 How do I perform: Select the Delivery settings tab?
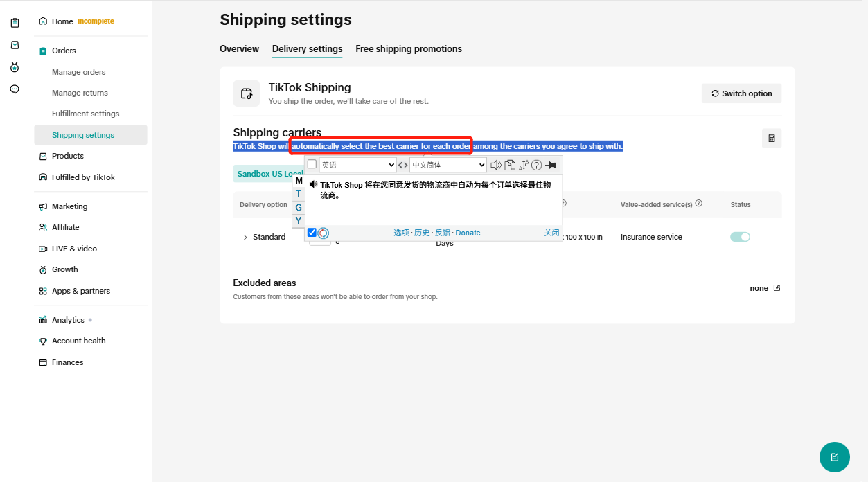pos(307,49)
